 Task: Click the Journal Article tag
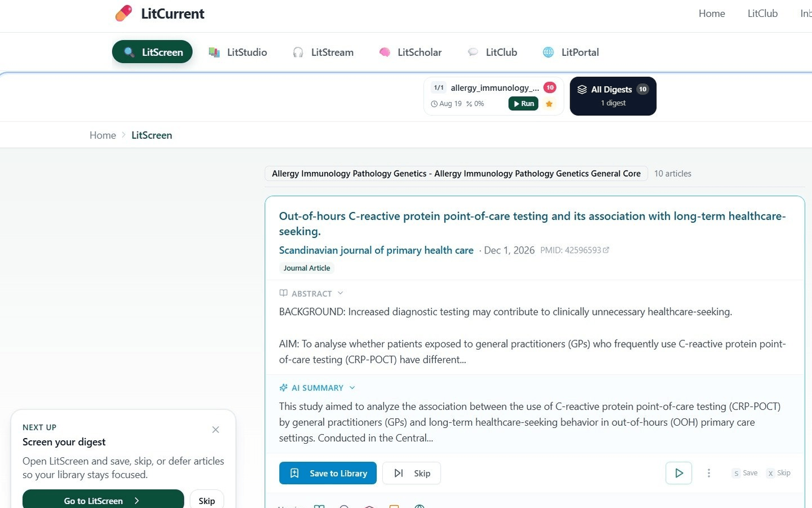point(307,268)
